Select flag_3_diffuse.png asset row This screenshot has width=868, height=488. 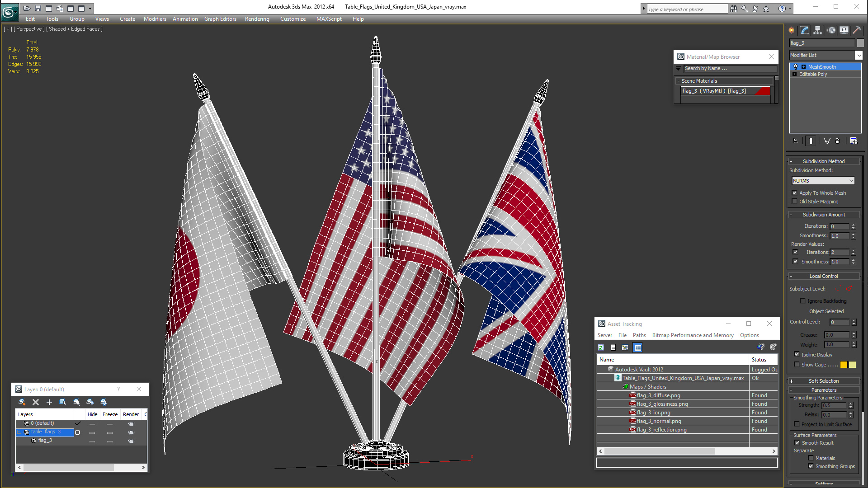(x=687, y=395)
